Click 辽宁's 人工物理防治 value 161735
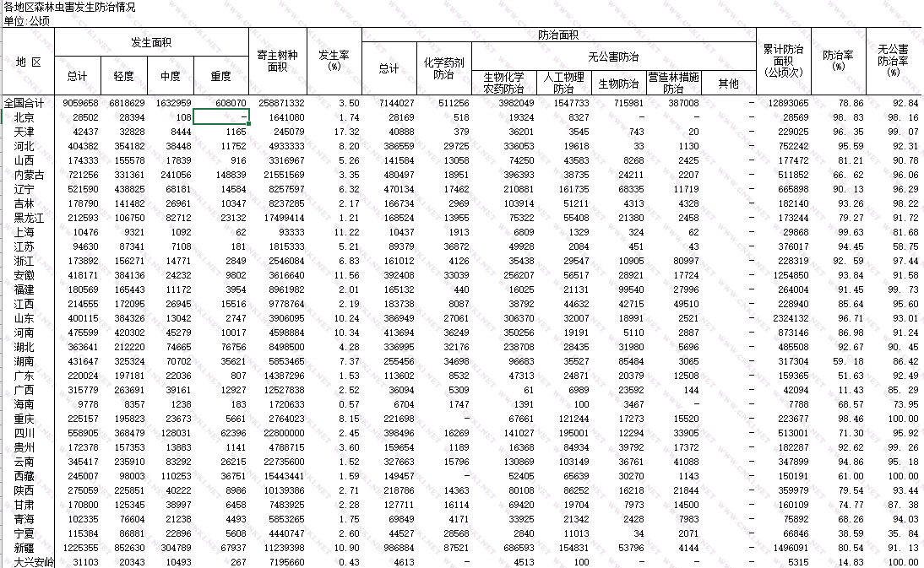This screenshot has height=568, width=924. [x=574, y=190]
